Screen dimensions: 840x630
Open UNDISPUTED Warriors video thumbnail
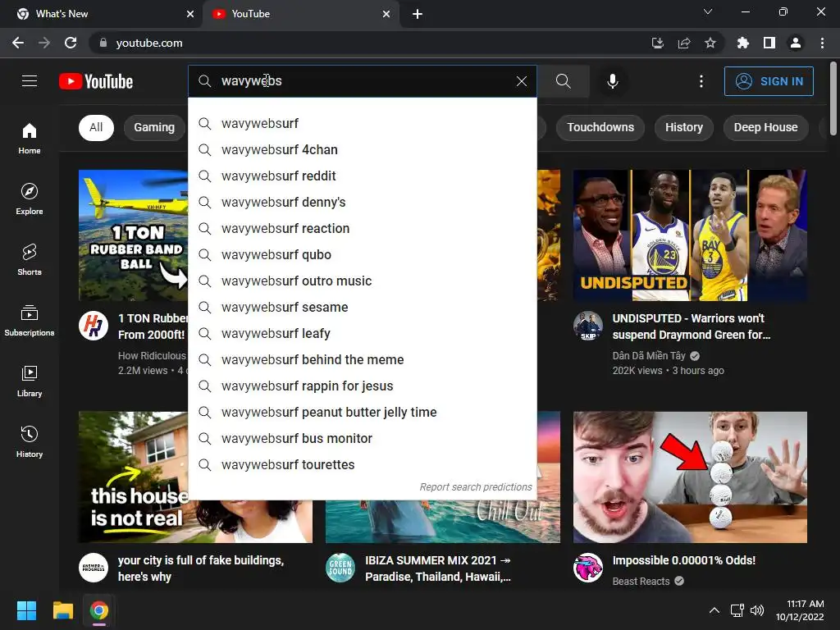(x=690, y=235)
